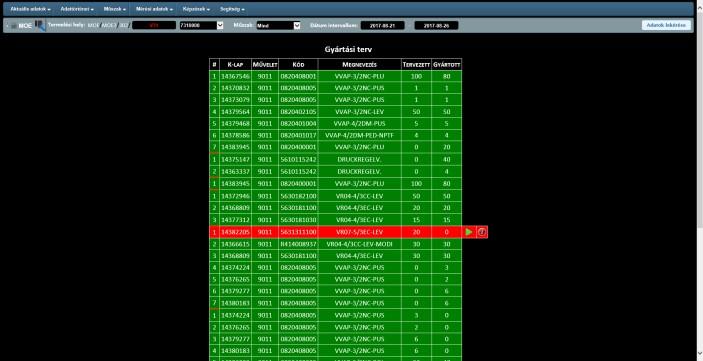Click the end date field 2017-08-26

click(436, 26)
